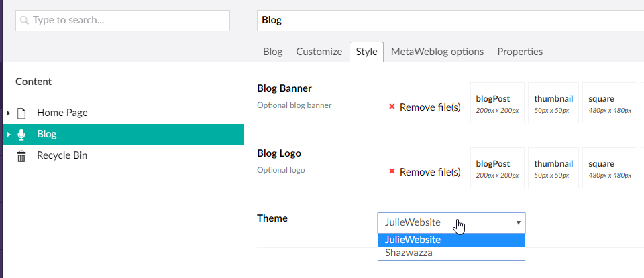644x278 pixels.
Task: Switch to the Customize tab
Action: tap(319, 52)
